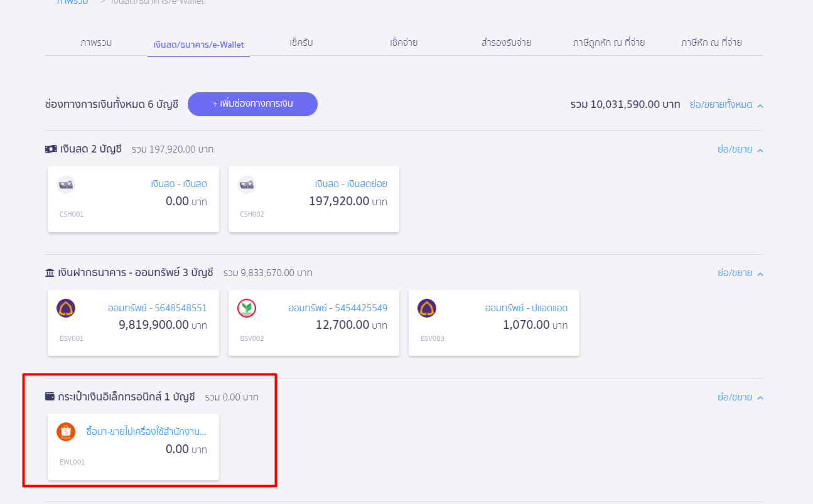
Task: Click the 12,700.00 balance on BSV002
Action: [343, 324]
